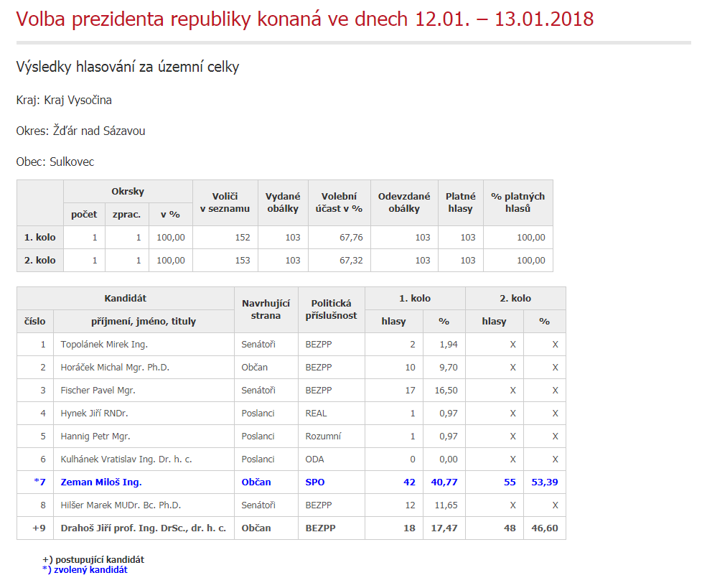Click Horáček's percentage '9,70'
The image size is (707, 588).
pyautogui.click(x=448, y=367)
